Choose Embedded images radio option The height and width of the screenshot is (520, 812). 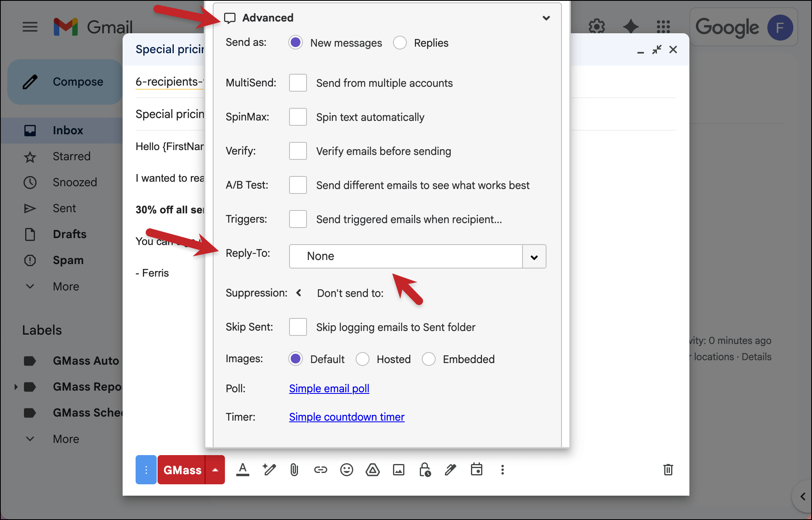pos(429,359)
